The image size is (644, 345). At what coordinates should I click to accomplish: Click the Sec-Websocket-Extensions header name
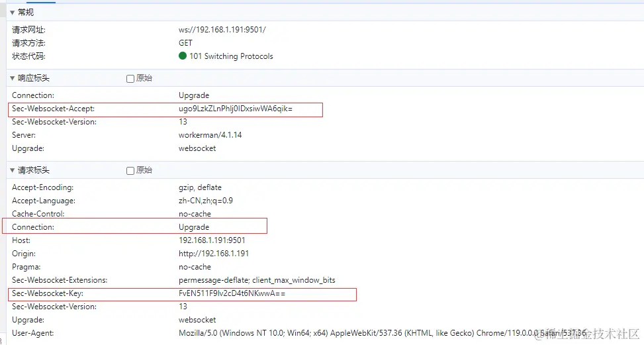(60, 280)
